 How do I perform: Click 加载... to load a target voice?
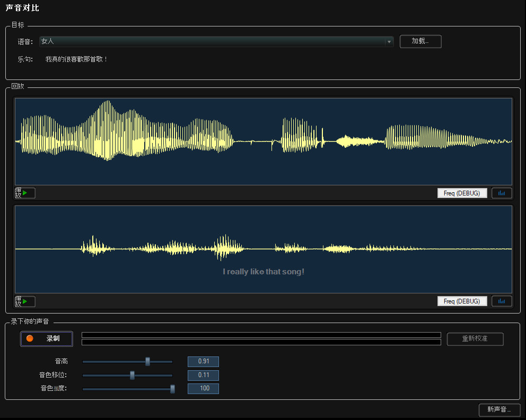point(420,41)
